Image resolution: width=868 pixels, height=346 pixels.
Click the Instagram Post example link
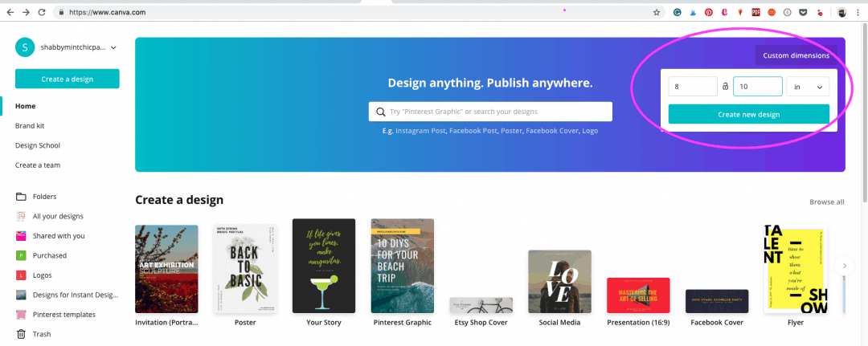click(420, 131)
